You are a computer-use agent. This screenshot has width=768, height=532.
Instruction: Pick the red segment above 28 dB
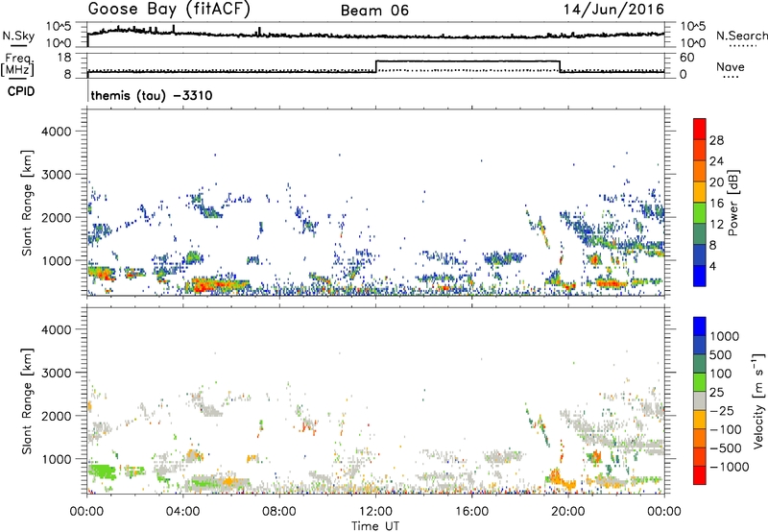tap(700, 129)
